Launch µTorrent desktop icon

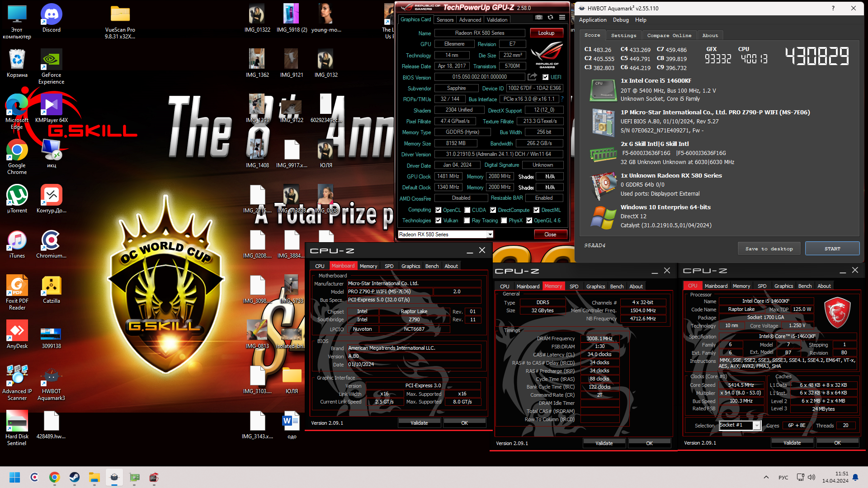[x=17, y=199]
